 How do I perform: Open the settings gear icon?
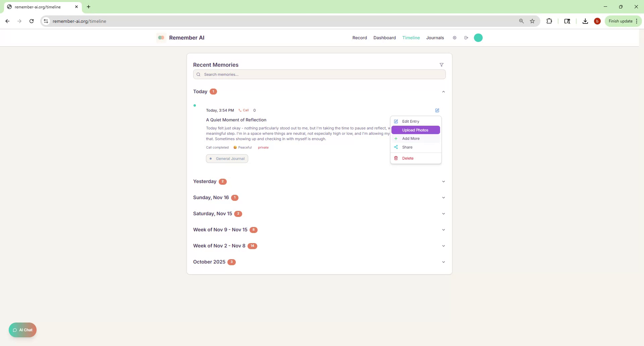[x=454, y=38]
